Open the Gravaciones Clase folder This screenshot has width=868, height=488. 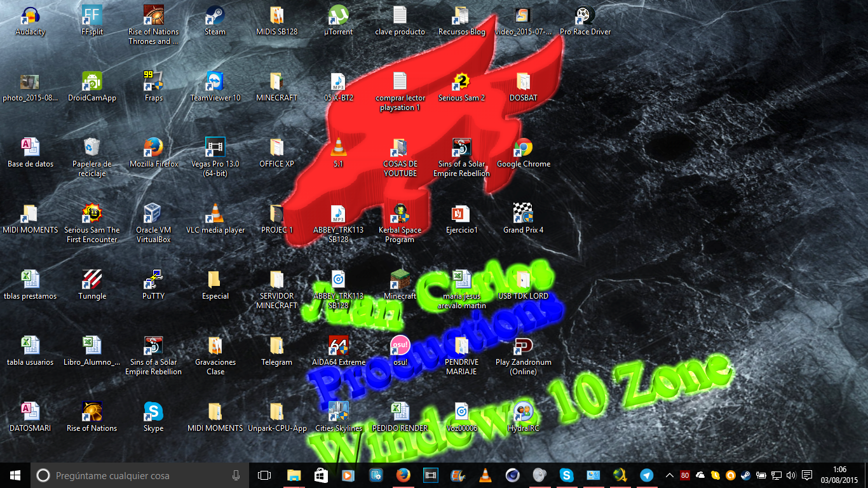(215, 355)
